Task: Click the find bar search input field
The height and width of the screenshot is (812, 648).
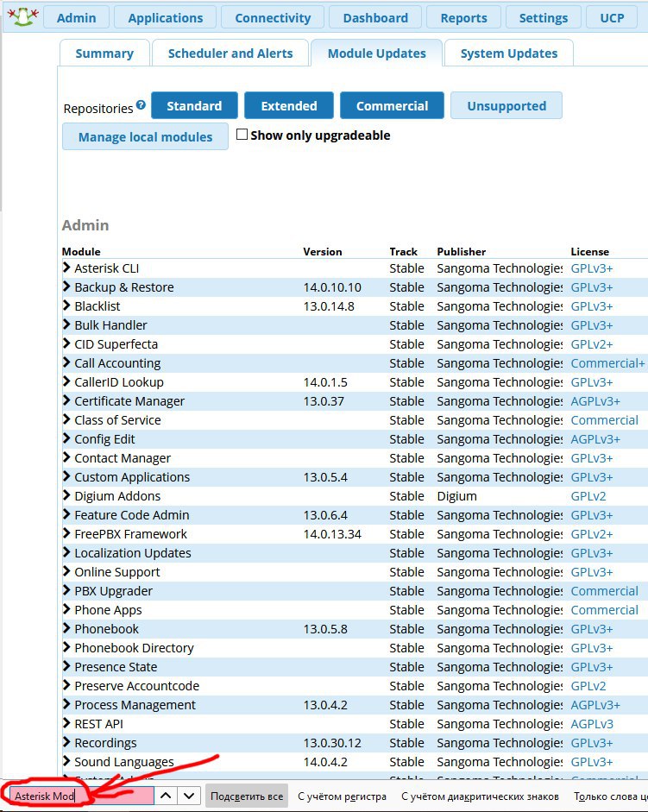Action: (x=81, y=796)
